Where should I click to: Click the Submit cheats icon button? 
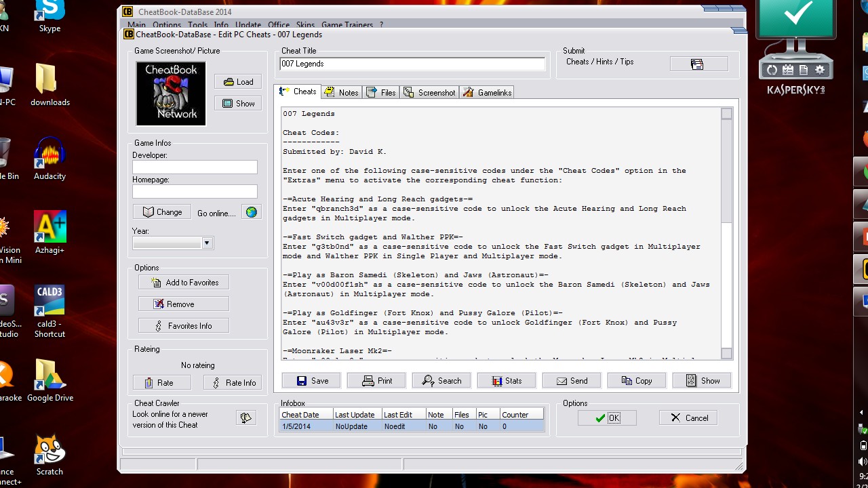click(x=698, y=64)
